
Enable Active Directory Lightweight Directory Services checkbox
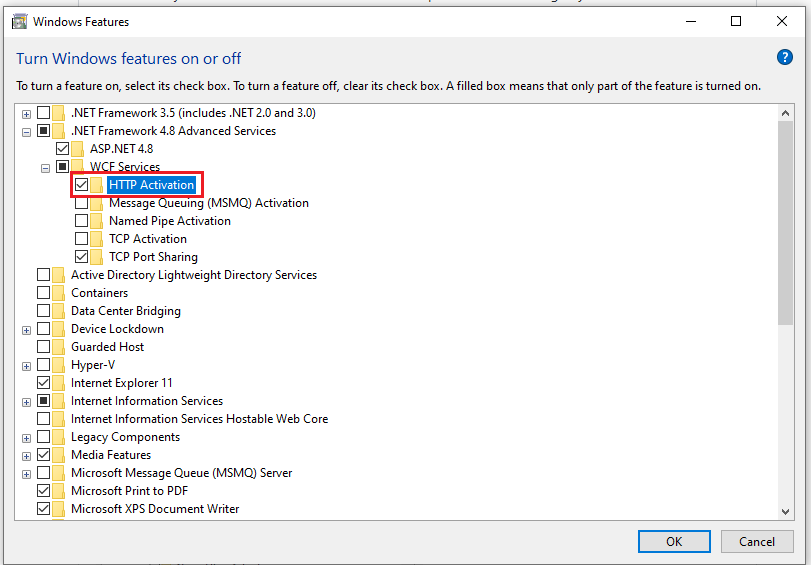43,275
